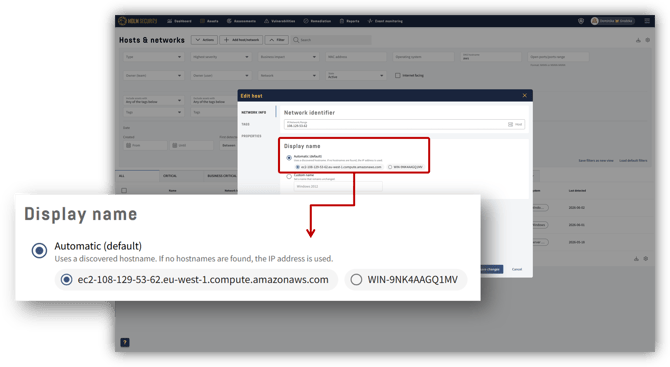
Task: Go to Assets in top navigation
Action: pyautogui.click(x=209, y=21)
